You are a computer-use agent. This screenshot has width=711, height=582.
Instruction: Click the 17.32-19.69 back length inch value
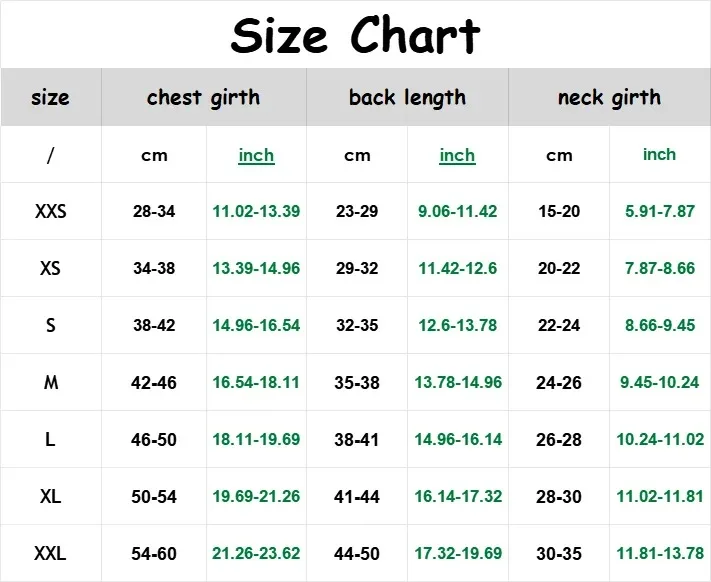[458, 553]
